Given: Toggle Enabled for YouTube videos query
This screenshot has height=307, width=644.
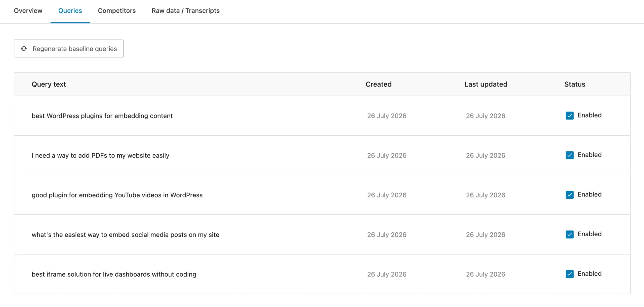Looking at the screenshot, I should tap(570, 195).
